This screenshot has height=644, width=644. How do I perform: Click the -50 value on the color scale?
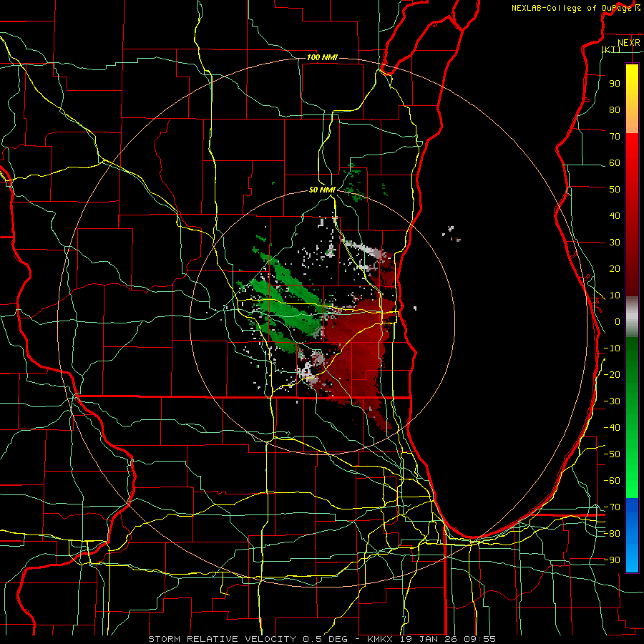612,454
